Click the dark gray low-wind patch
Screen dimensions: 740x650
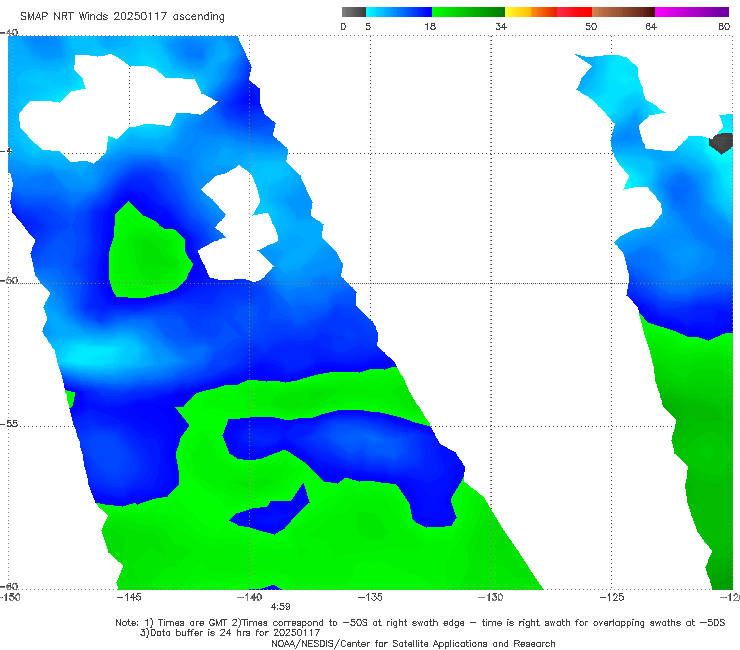tap(722, 143)
